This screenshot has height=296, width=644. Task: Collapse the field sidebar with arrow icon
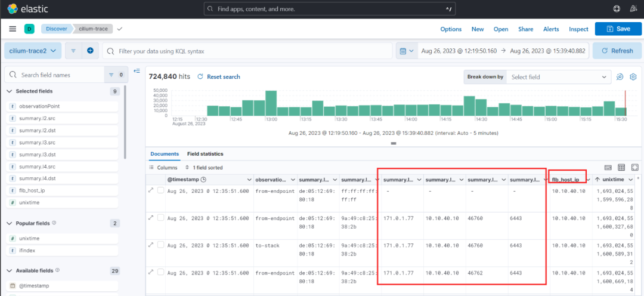[137, 71]
